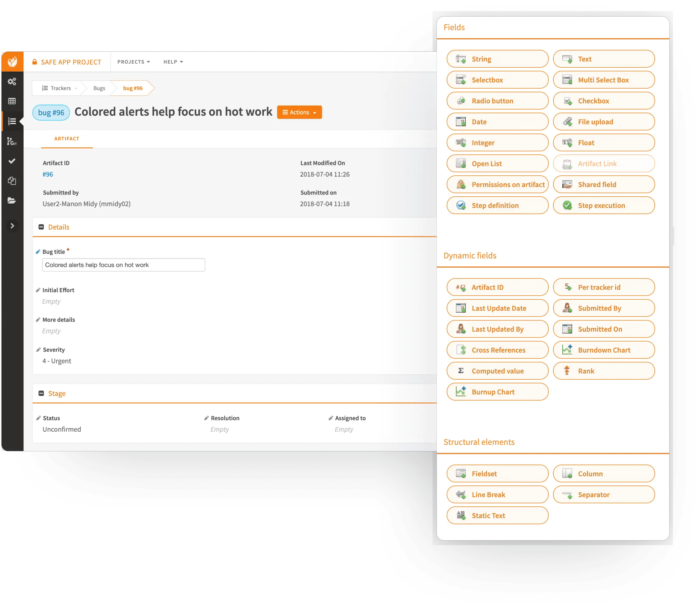Viewport: 700px width, 607px height.
Task: Add a Radio button field
Action: [498, 101]
